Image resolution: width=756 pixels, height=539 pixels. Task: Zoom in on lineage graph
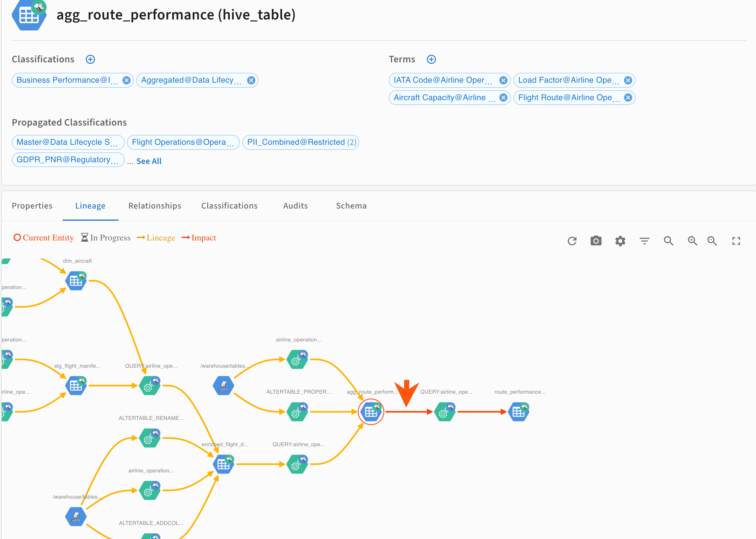[692, 241]
